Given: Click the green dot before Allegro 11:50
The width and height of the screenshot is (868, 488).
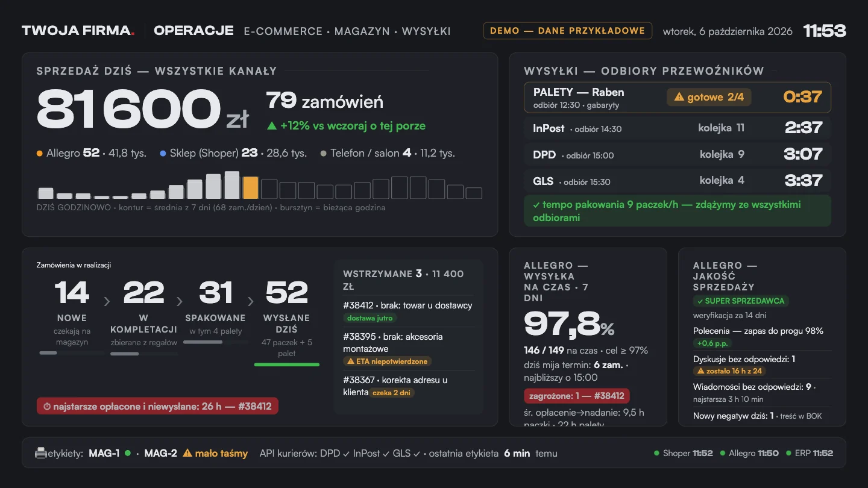Looking at the screenshot, I should click(x=722, y=453).
